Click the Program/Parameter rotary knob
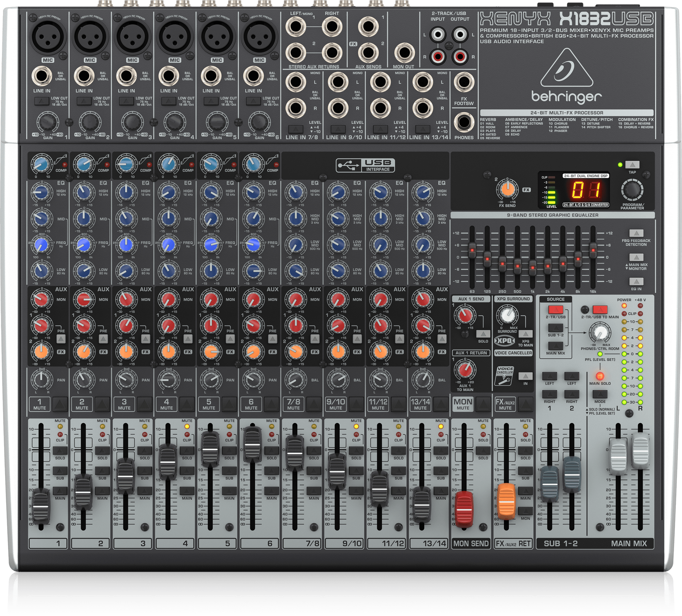 pyautogui.click(x=632, y=190)
